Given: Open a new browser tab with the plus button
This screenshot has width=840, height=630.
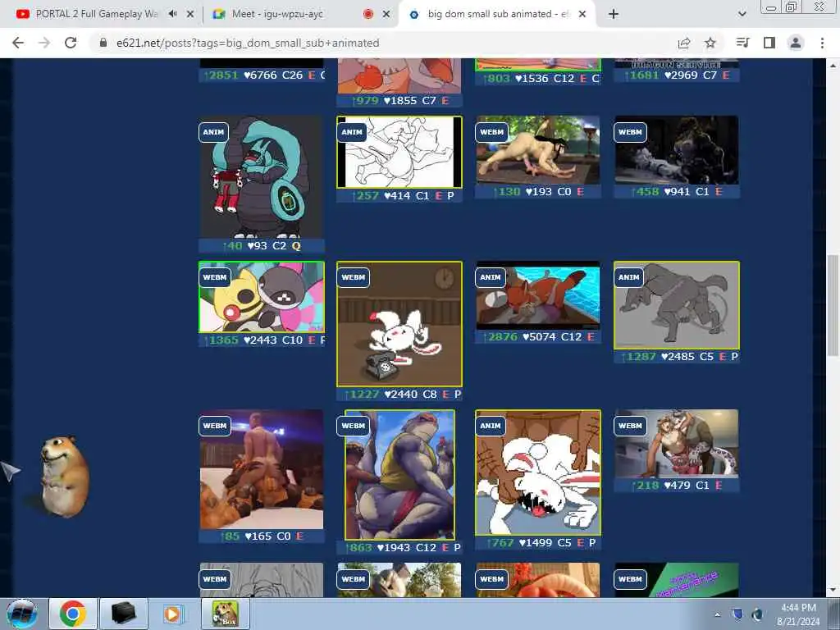Looking at the screenshot, I should coord(614,15).
